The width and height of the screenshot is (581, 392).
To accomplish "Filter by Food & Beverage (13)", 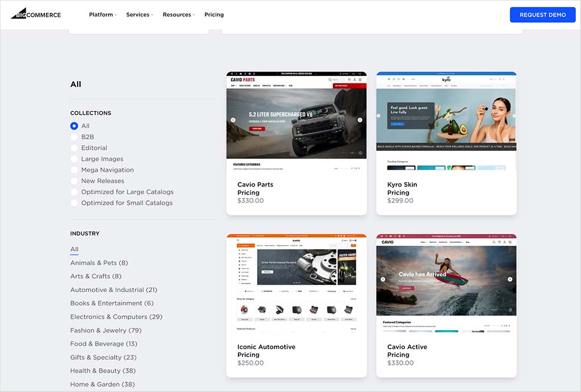I will [104, 344].
